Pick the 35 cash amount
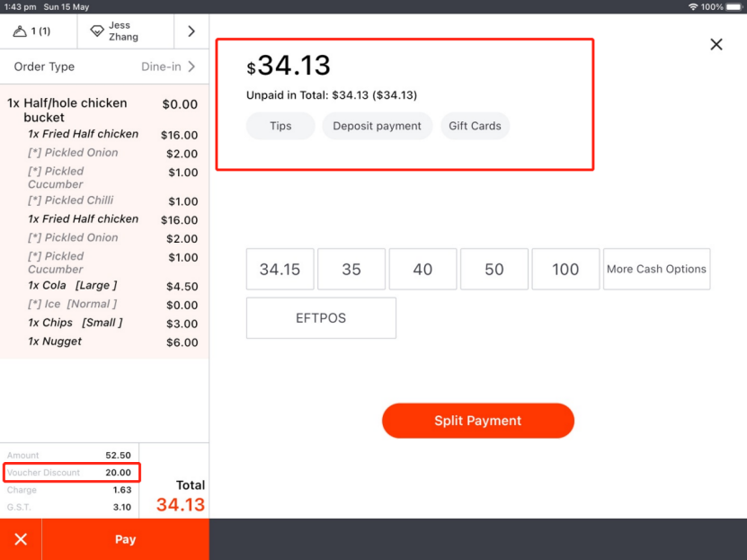 point(351,270)
